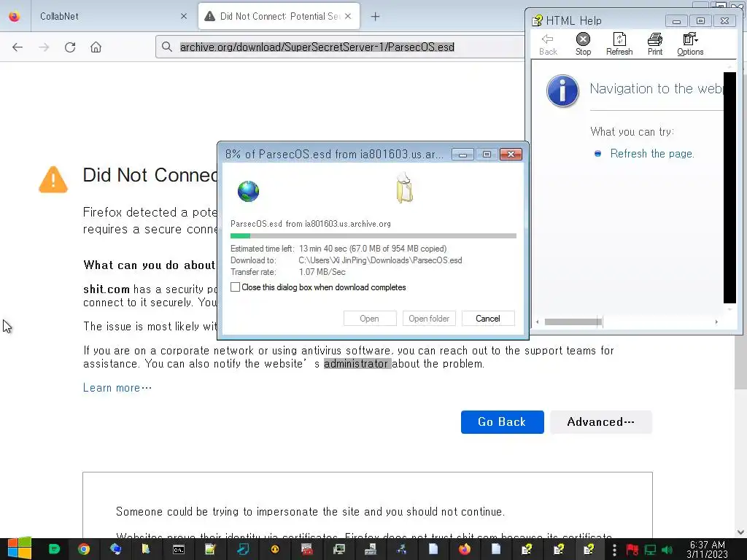Click the search magnifier in the address bar
Viewport: 747px width, 560px height.
[x=167, y=47]
